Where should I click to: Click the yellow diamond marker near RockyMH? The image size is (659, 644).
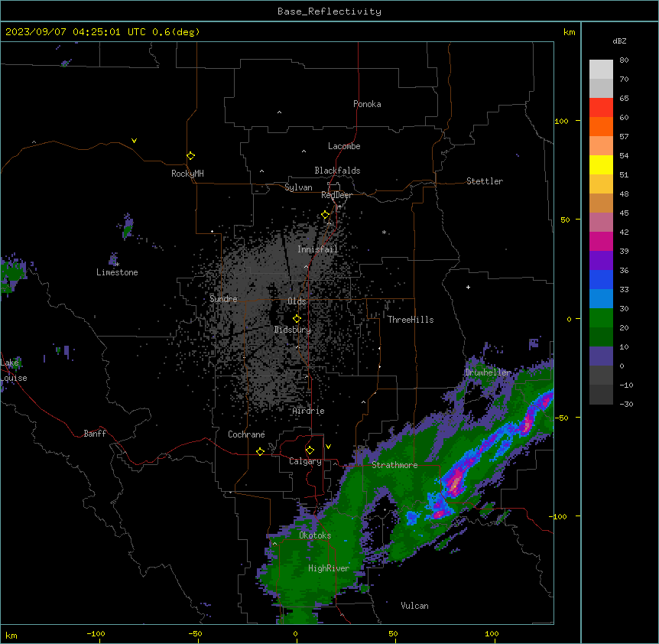pos(190,155)
